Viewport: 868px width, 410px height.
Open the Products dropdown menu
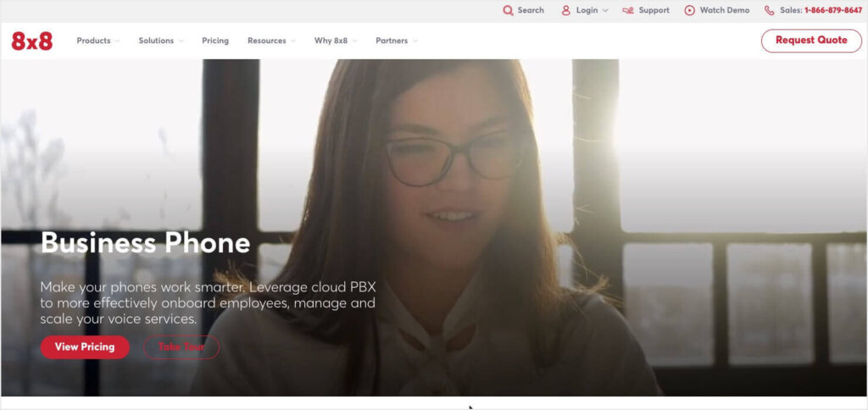click(97, 41)
